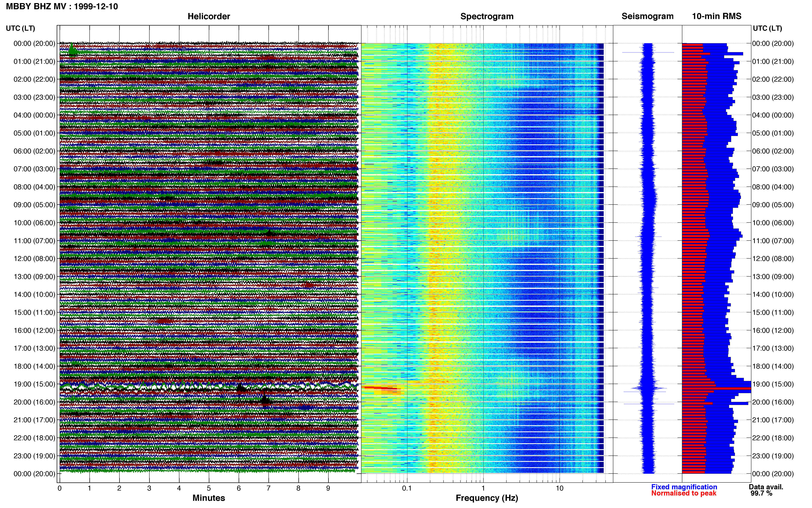
Task: Click the minute tick label '5'
Action: pyautogui.click(x=209, y=488)
